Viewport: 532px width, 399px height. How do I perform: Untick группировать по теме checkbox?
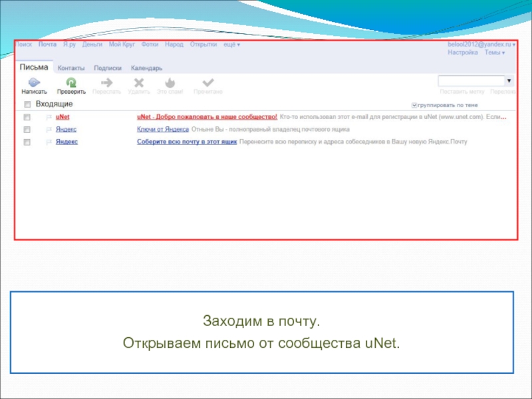click(414, 105)
